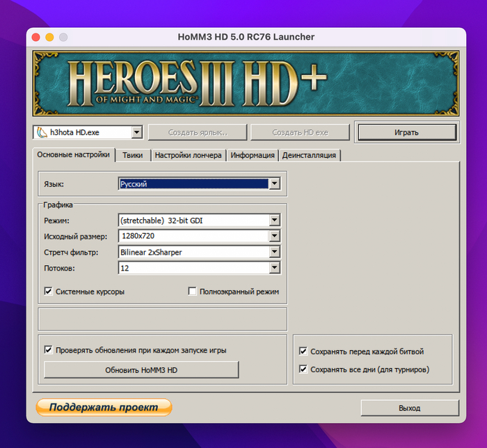Enable the Полноэкранный режим checkbox
Viewport: 487px width, 448px height.
[x=192, y=291]
